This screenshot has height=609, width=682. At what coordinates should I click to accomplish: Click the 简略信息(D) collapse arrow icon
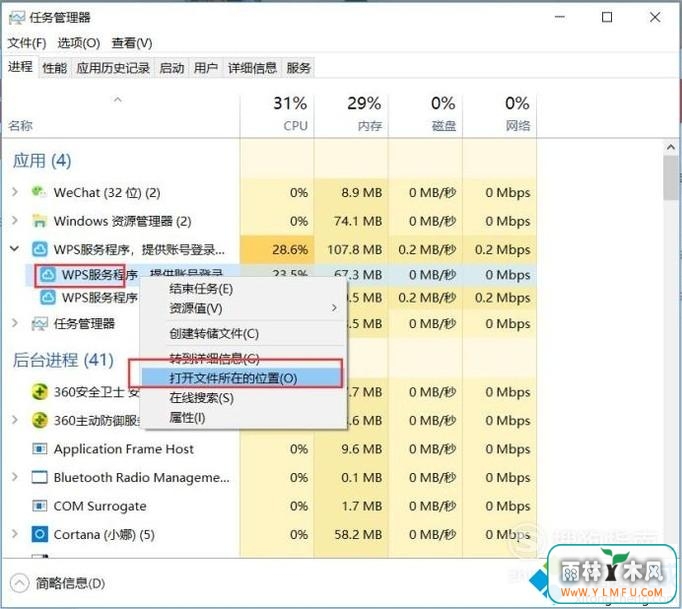19,583
